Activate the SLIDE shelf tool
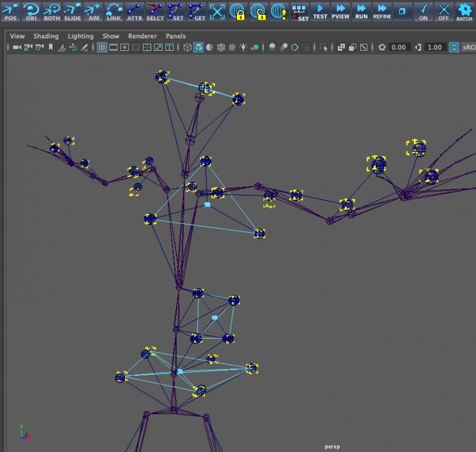Screen dimensions: 476x452 [x=73, y=11]
